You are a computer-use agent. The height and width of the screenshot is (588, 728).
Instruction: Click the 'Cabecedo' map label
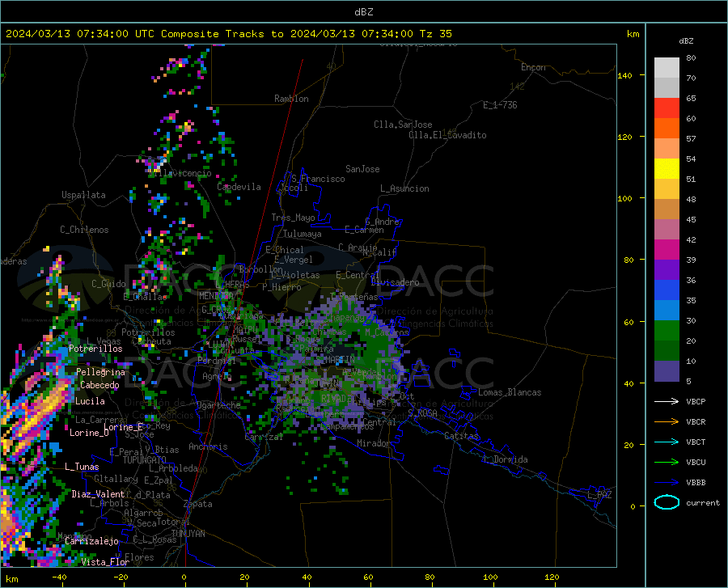[x=99, y=385]
